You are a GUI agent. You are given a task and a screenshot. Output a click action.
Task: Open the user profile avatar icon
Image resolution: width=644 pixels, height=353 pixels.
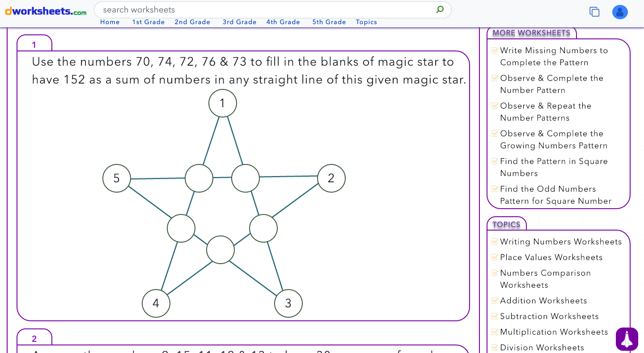click(620, 12)
